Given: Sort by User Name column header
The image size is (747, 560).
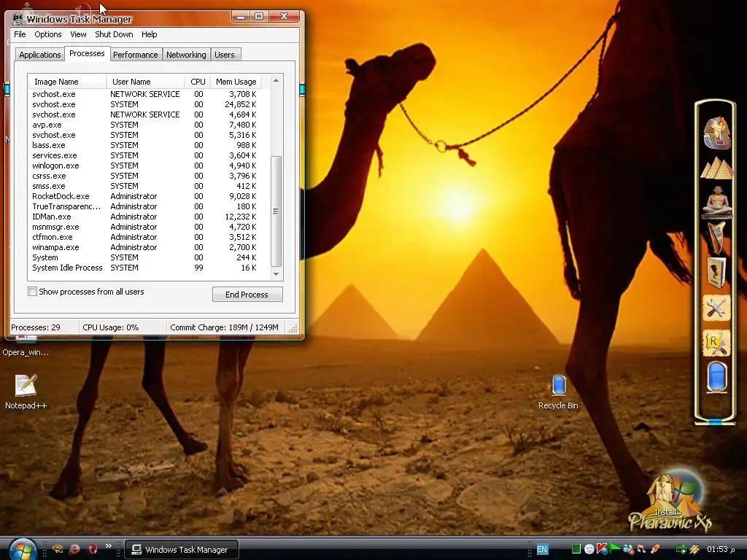Looking at the screenshot, I should pyautogui.click(x=145, y=82).
